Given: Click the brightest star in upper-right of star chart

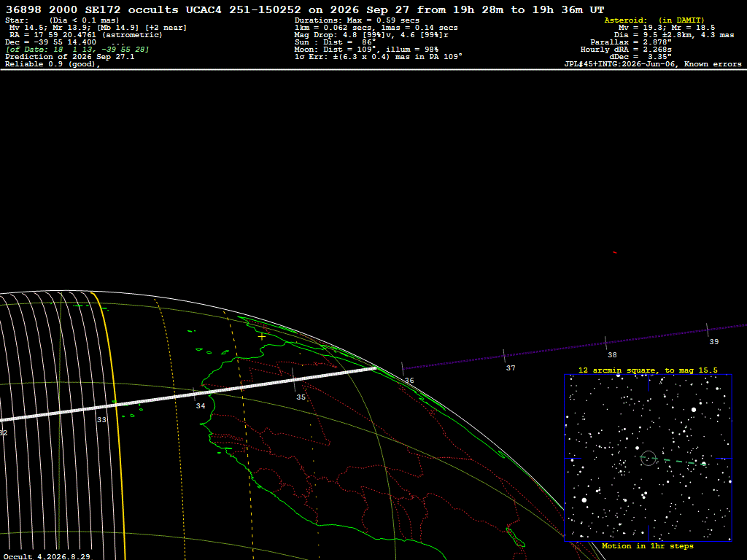Looking at the screenshot, I should click(x=694, y=410).
